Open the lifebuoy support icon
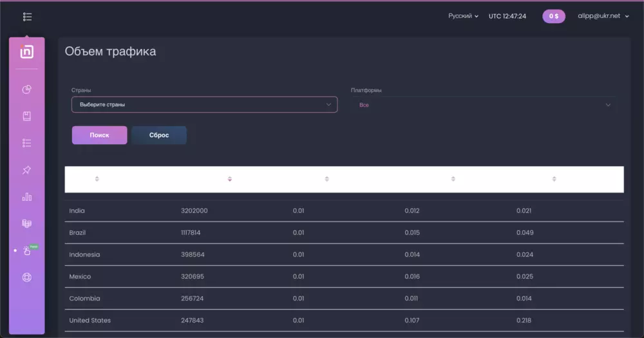 [26, 277]
